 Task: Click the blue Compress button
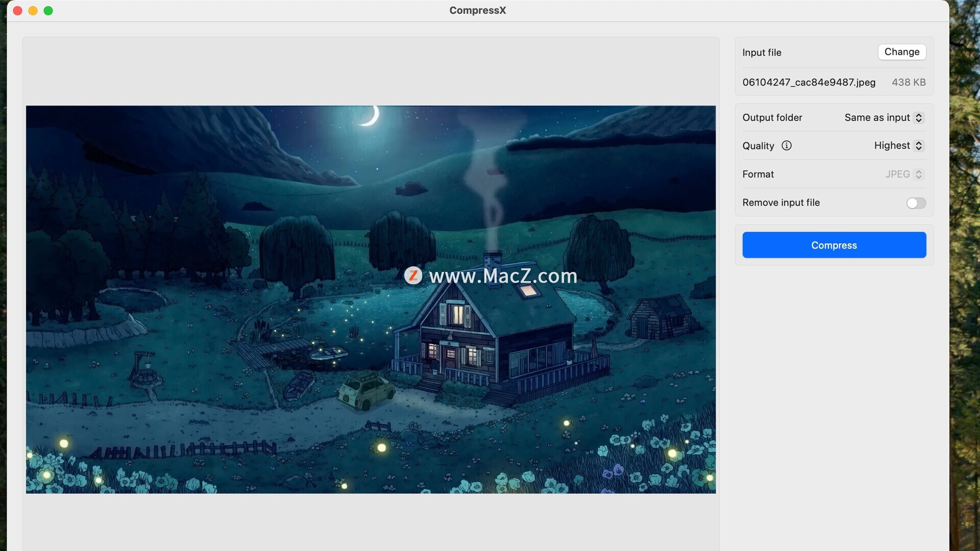pos(834,245)
